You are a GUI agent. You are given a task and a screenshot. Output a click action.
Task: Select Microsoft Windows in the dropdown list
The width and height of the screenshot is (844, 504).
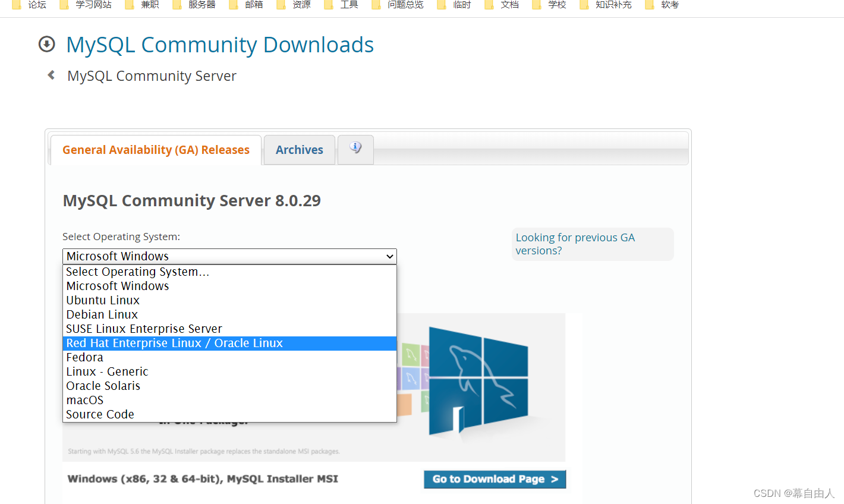[229, 286]
